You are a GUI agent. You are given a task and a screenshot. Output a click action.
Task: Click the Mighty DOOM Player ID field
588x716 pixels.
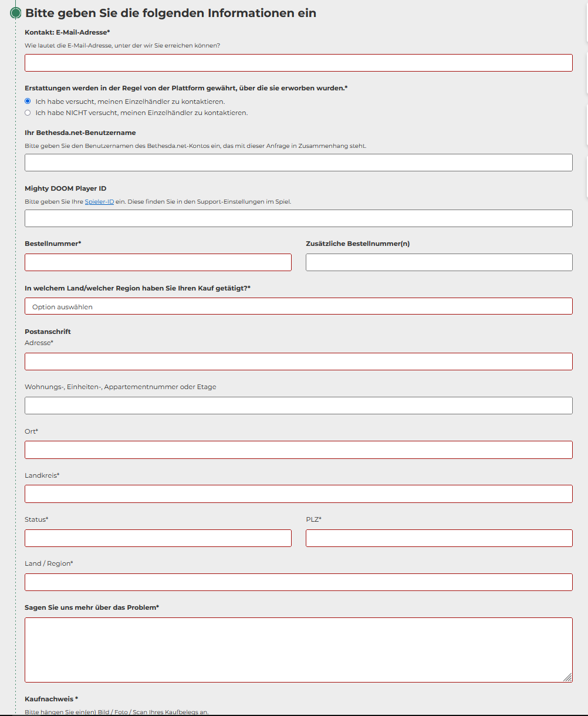coord(299,218)
